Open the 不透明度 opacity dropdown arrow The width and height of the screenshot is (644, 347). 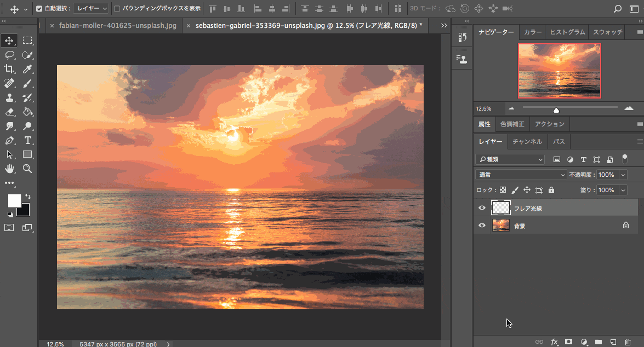coord(623,175)
